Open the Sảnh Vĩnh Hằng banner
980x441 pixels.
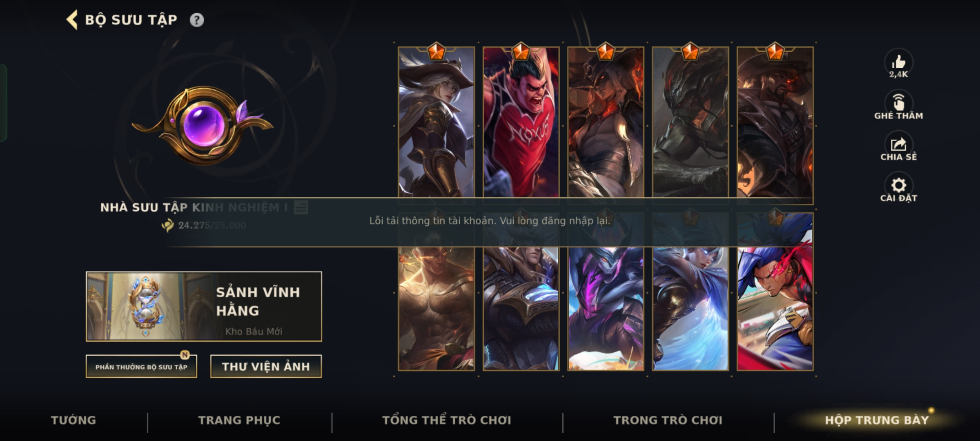(204, 306)
